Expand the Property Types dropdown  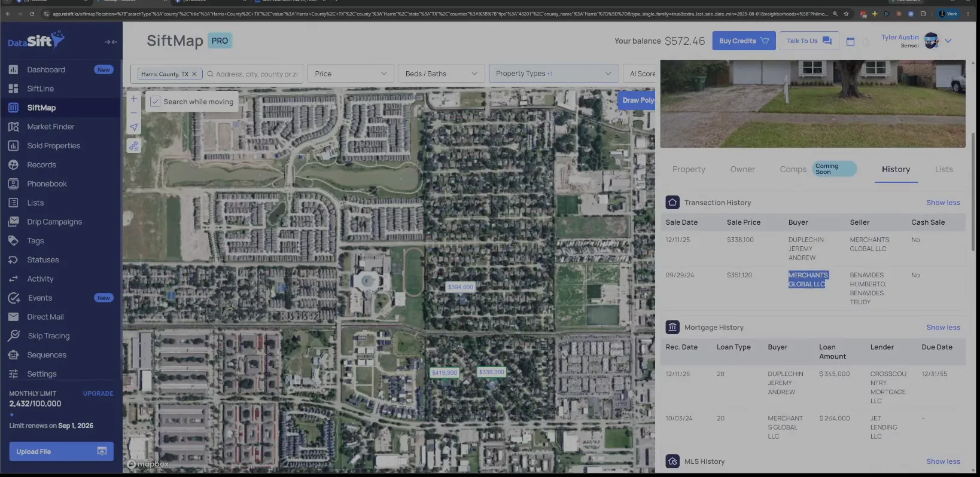[553, 74]
